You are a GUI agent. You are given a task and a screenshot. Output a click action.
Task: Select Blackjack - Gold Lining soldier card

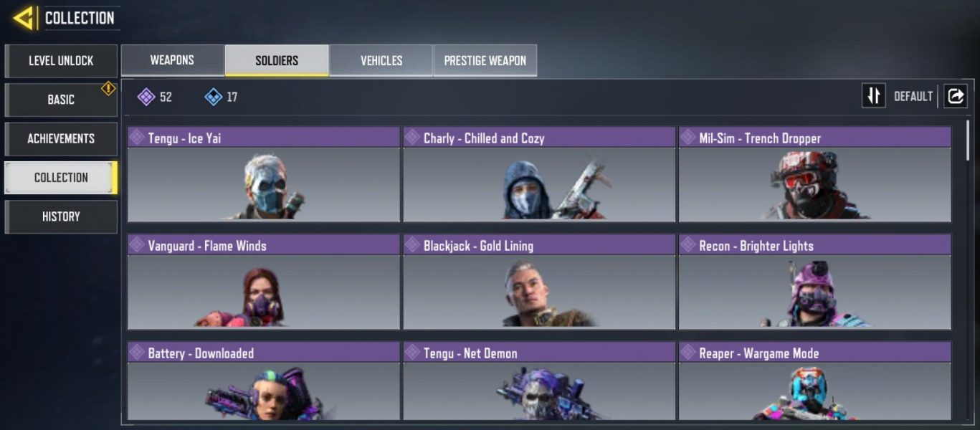coord(539,282)
